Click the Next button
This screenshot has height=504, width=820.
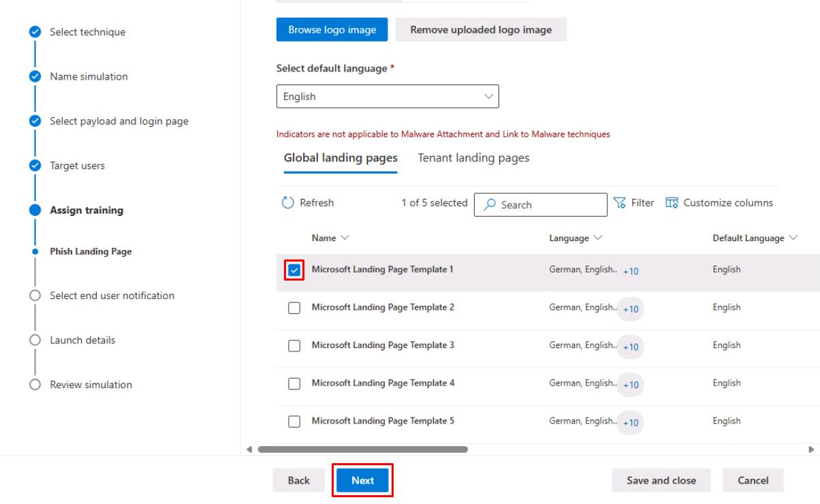pos(362,480)
